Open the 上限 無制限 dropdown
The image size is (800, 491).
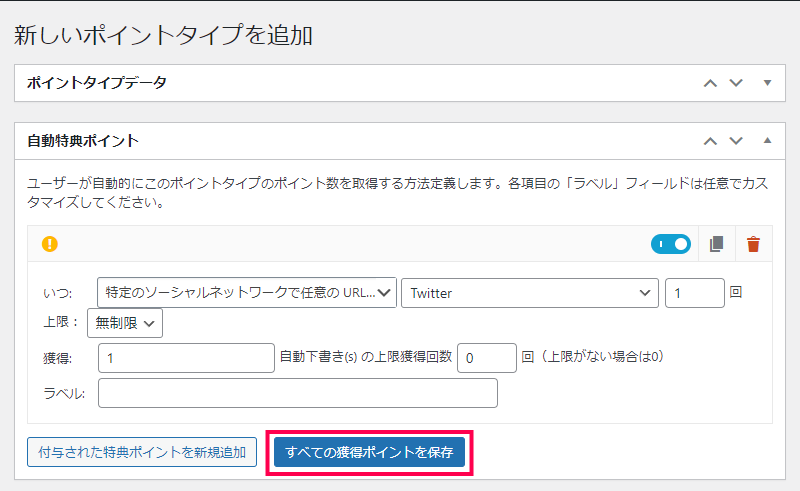point(125,323)
